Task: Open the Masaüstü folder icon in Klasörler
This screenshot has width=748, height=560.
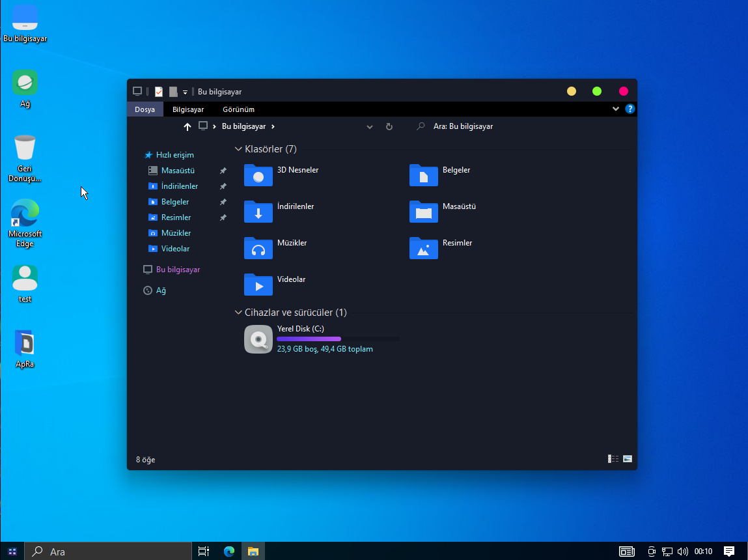Action: [424, 212]
